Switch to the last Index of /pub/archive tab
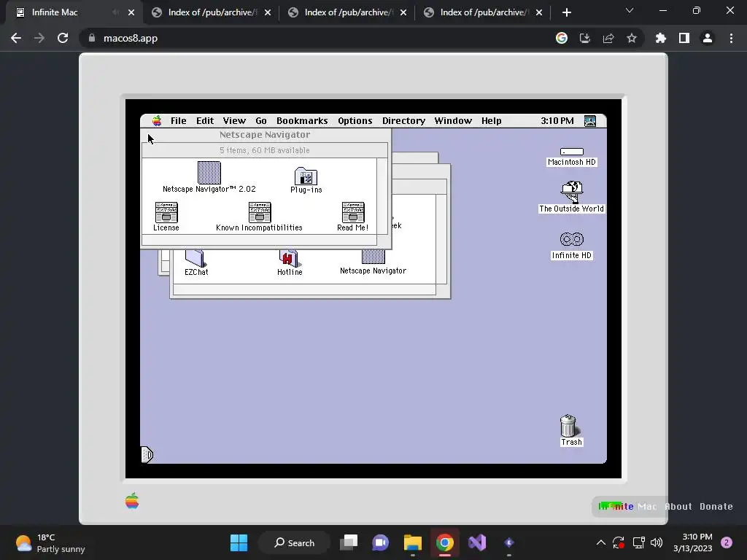 coord(482,12)
